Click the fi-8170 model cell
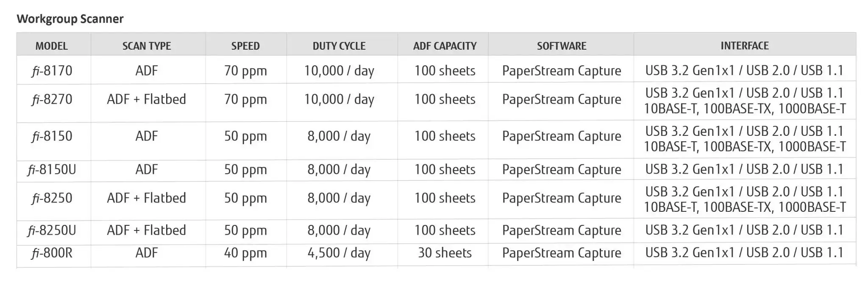 [x=52, y=70]
